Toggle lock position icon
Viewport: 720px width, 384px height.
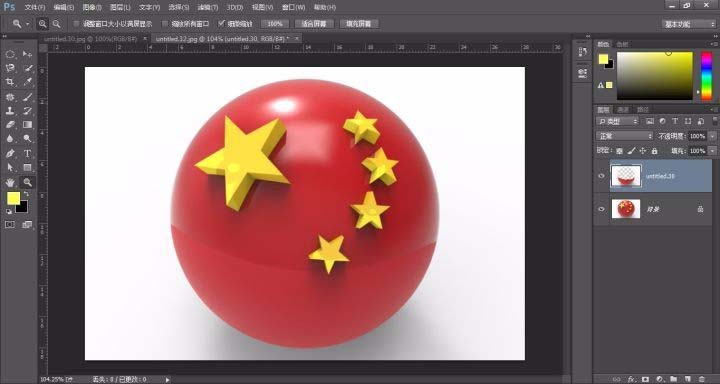tap(643, 151)
